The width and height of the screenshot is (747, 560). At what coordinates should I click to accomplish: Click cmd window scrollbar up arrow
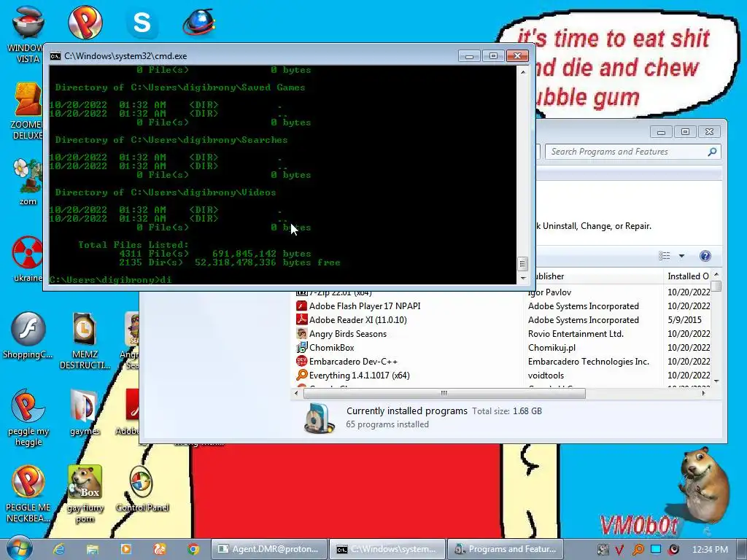pos(522,72)
